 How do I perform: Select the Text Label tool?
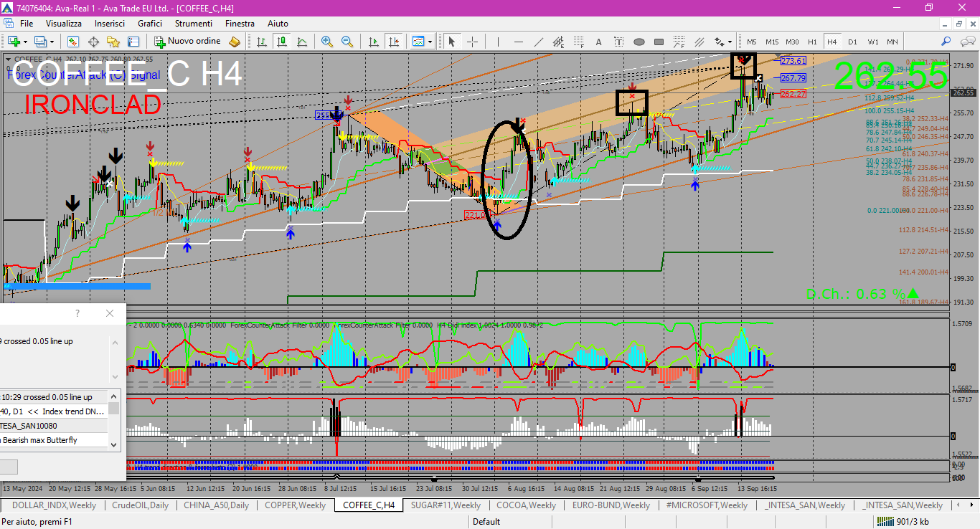click(618, 42)
